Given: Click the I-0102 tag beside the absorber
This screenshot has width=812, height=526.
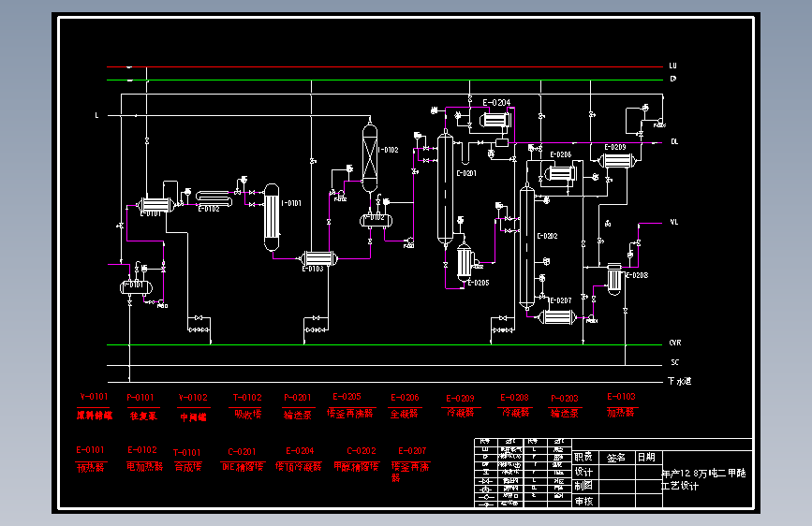Looking at the screenshot, I should 388,150.
